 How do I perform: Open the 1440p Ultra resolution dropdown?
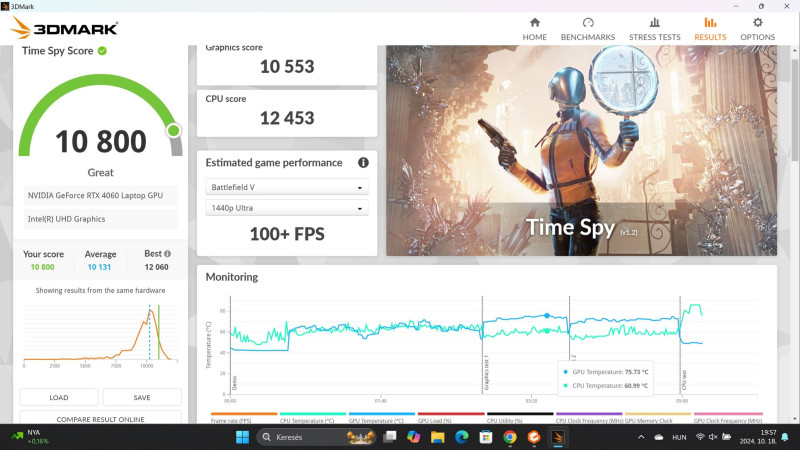click(x=287, y=208)
